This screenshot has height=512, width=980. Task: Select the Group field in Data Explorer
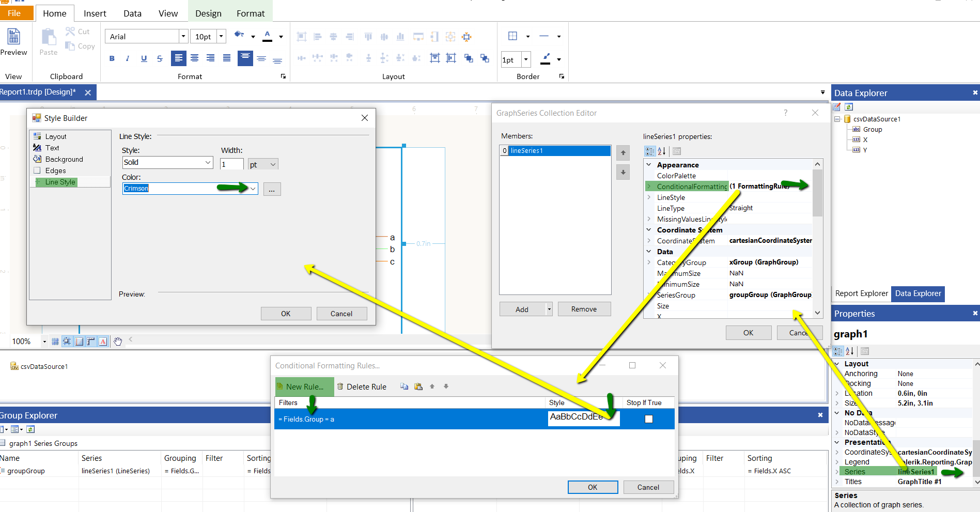pyautogui.click(x=873, y=130)
